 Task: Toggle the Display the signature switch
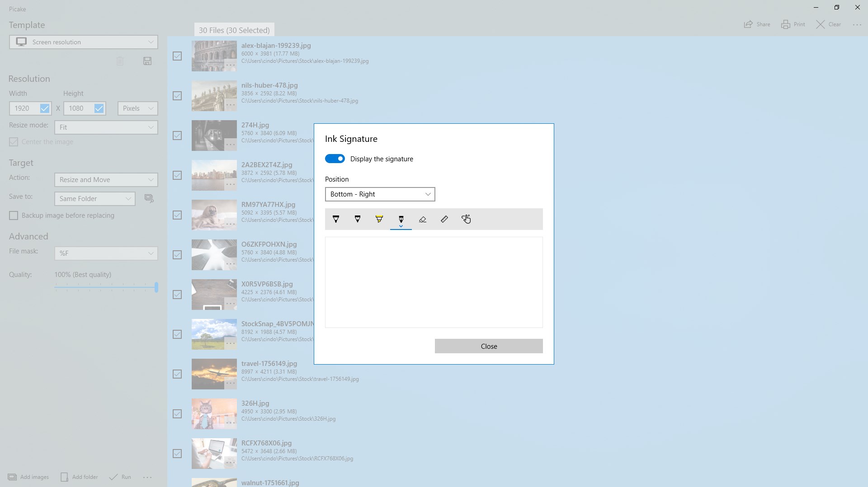pyautogui.click(x=335, y=159)
